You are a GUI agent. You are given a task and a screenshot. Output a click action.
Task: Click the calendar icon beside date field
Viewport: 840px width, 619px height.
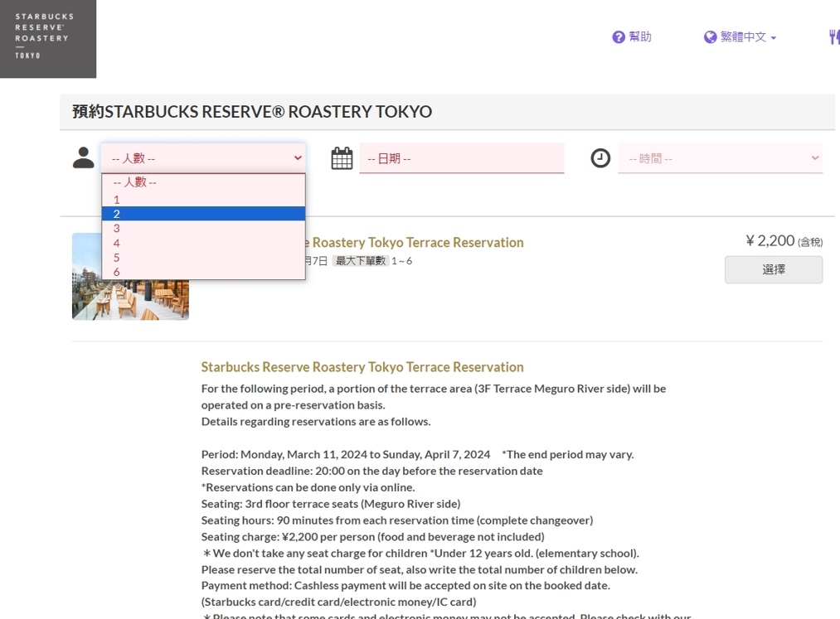(x=342, y=158)
